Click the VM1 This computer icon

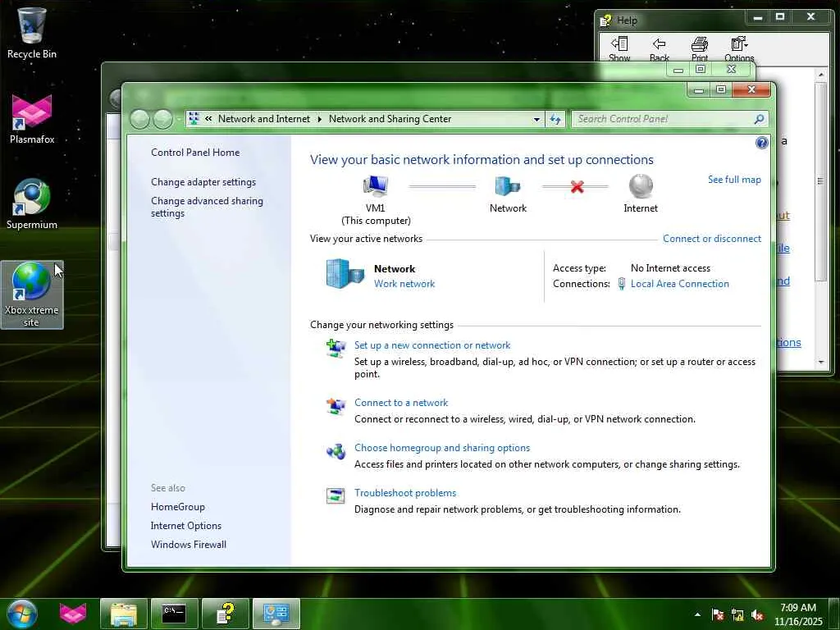click(x=375, y=186)
